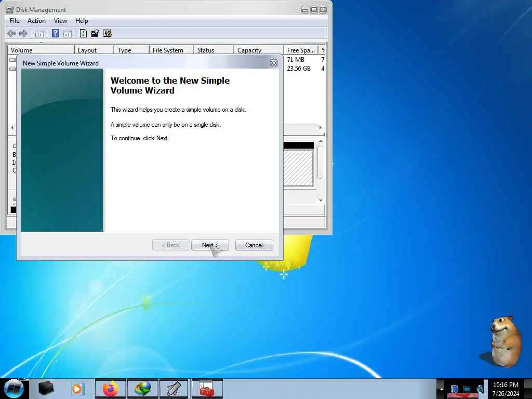Viewport: 532px width, 399px height.
Task: Close the New Simple Volume Wizard dialog
Action: point(274,63)
